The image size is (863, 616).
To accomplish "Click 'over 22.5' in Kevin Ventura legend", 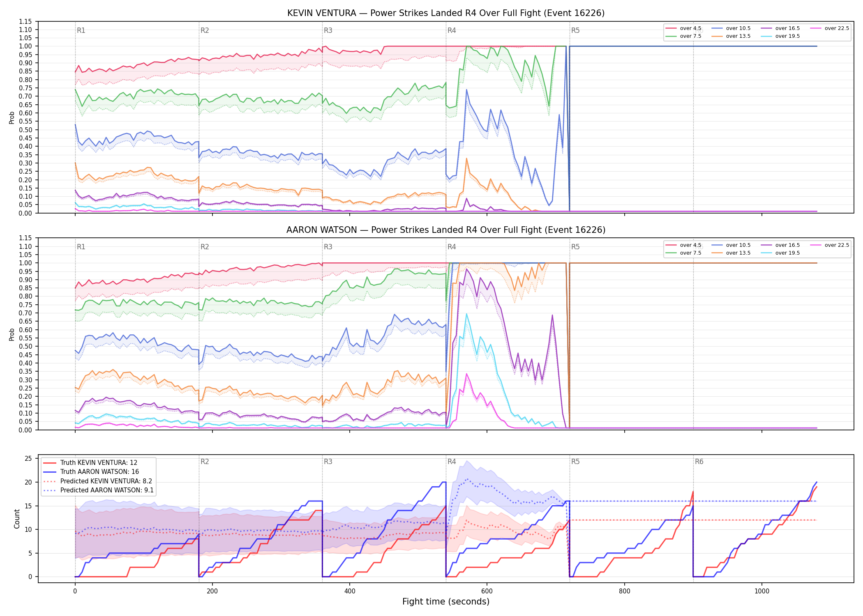I will [837, 28].
